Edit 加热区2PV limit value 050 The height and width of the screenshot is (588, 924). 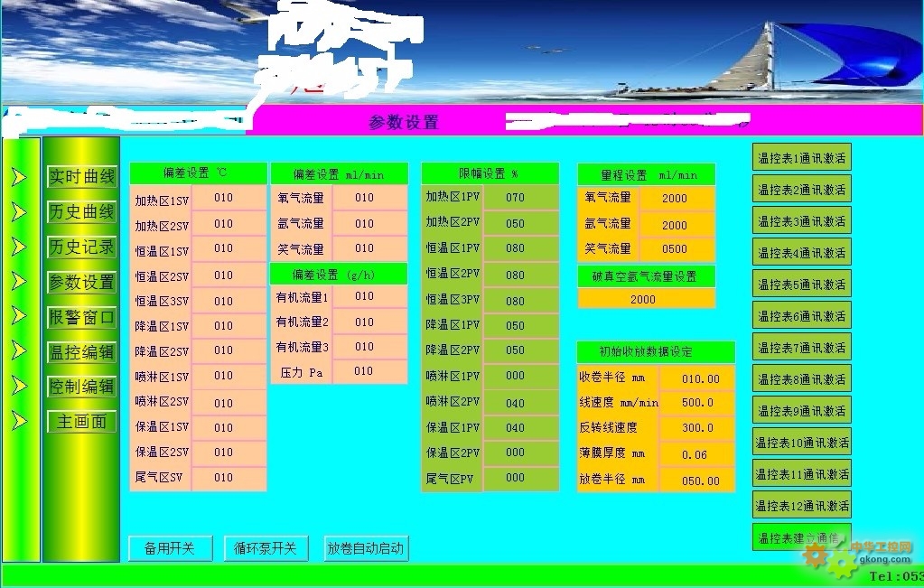[x=521, y=223]
